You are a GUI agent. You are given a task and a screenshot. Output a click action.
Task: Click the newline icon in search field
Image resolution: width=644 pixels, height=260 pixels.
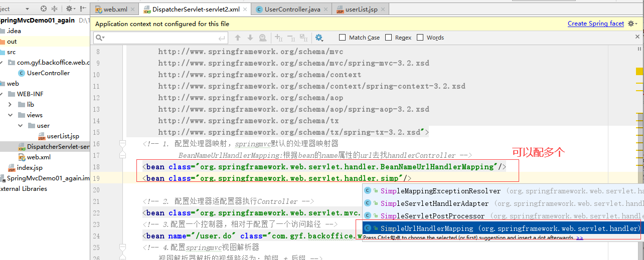[223, 38]
